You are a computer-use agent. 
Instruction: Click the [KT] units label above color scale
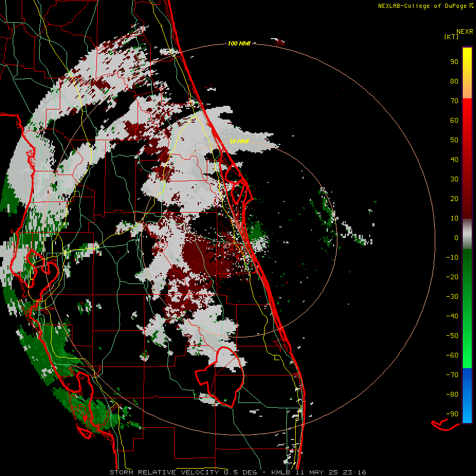coord(451,36)
